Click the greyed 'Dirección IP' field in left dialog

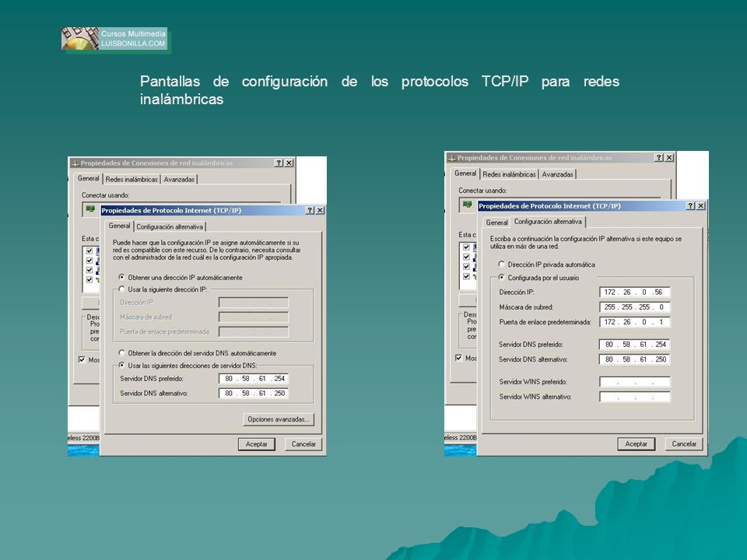pos(254,303)
